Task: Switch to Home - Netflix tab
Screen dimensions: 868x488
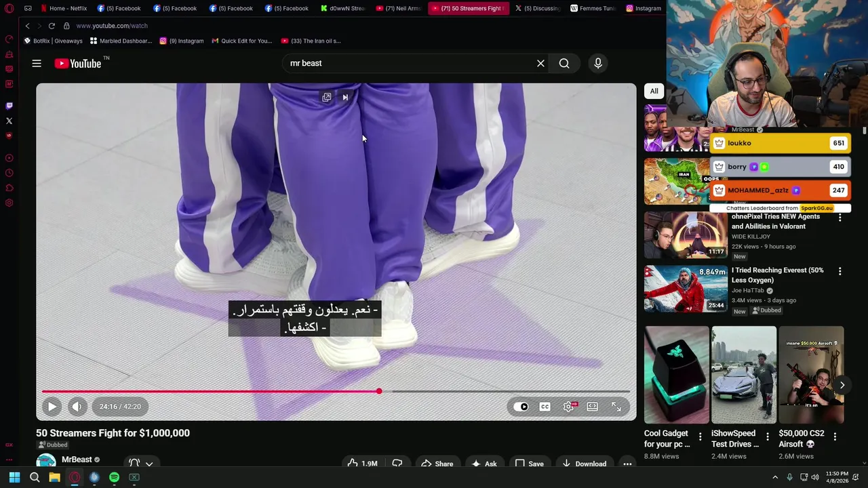Action: click(64, 8)
